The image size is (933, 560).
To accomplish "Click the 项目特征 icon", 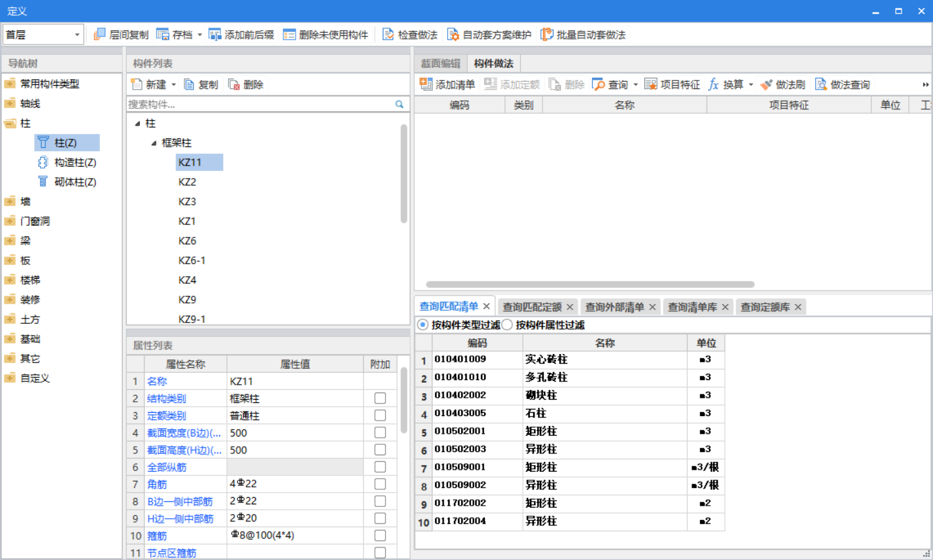I will click(x=650, y=84).
